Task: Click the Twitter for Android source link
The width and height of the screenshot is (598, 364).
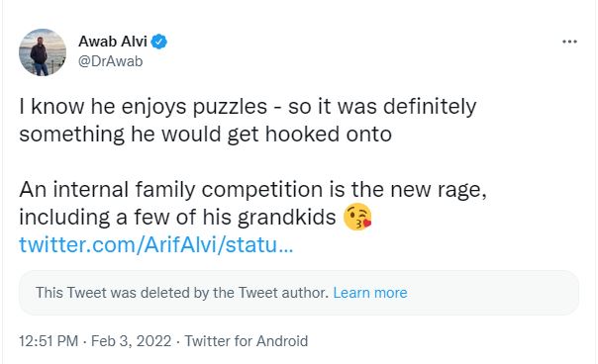Action: 247,340
